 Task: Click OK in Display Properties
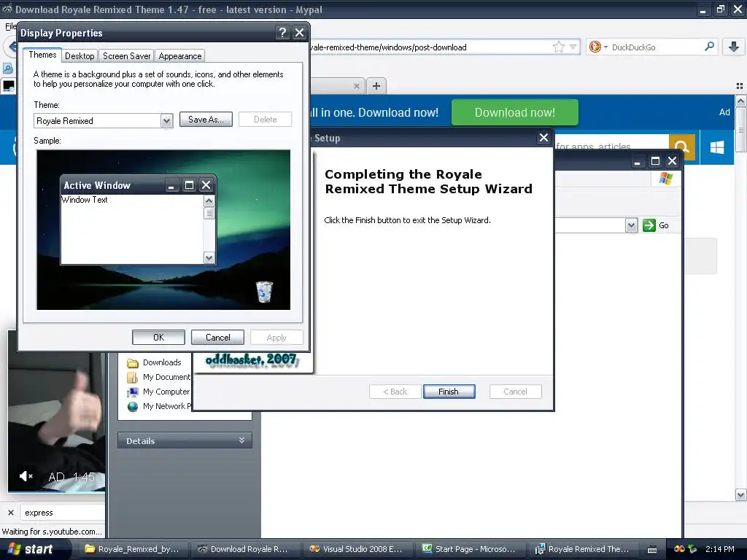click(158, 337)
